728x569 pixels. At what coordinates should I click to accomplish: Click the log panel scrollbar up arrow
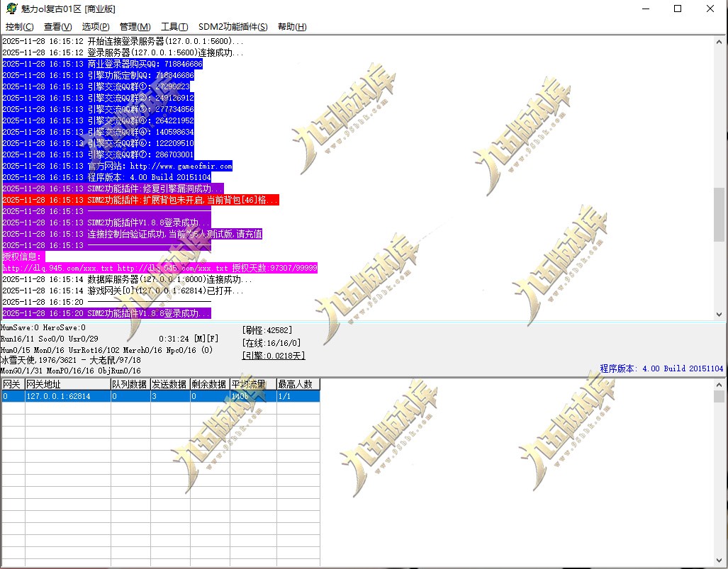click(x=719, y=42)
